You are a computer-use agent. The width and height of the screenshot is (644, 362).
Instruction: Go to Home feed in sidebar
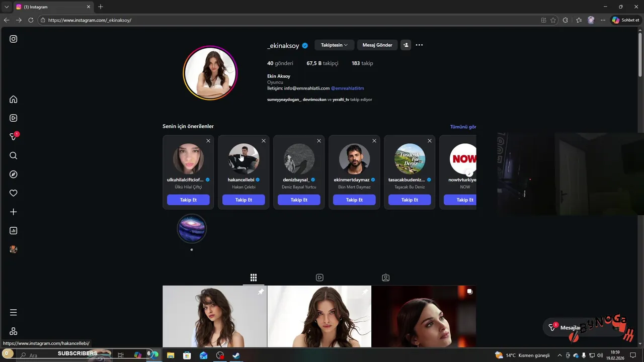[x=14, y=99]
